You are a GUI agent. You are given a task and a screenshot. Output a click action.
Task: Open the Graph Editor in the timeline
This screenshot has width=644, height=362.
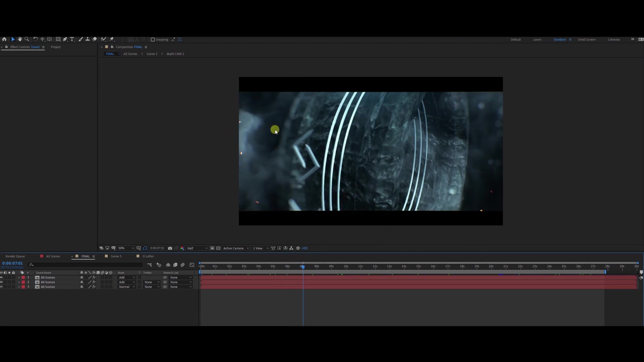192,265
